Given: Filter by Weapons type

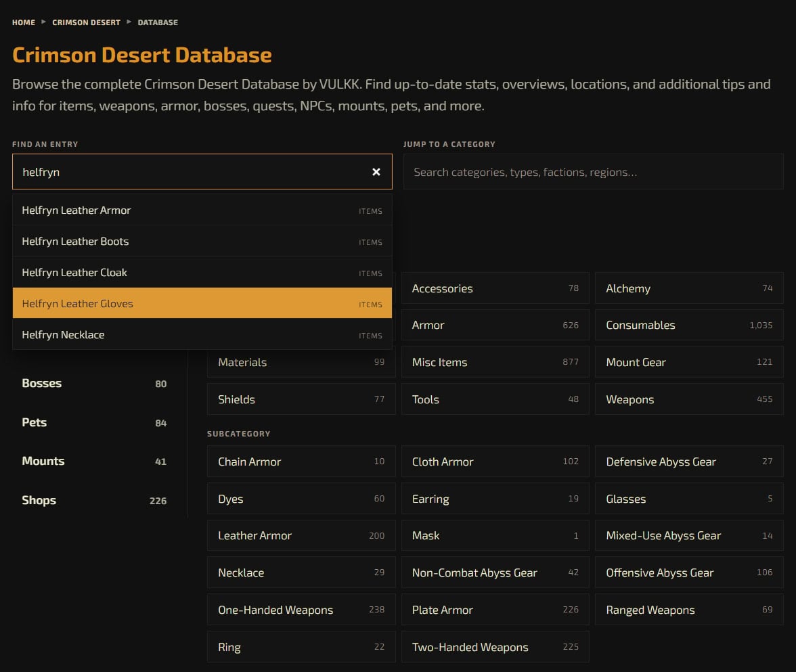Looking at the screenshot, I should 689,399.
